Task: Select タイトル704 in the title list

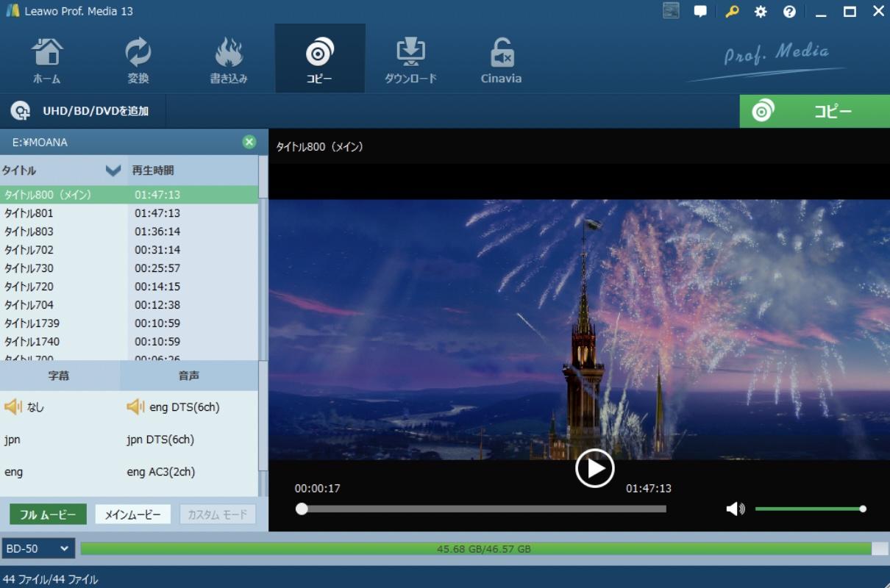Action: (x=129, y=305)
